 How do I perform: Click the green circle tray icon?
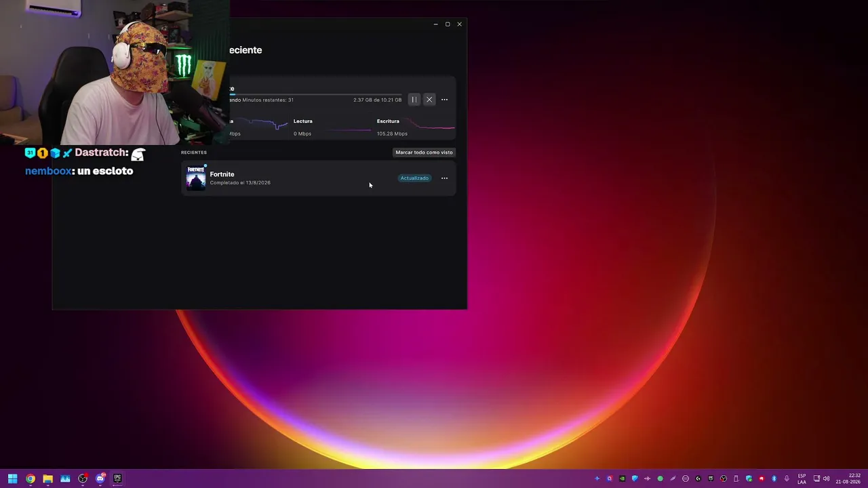660,479
